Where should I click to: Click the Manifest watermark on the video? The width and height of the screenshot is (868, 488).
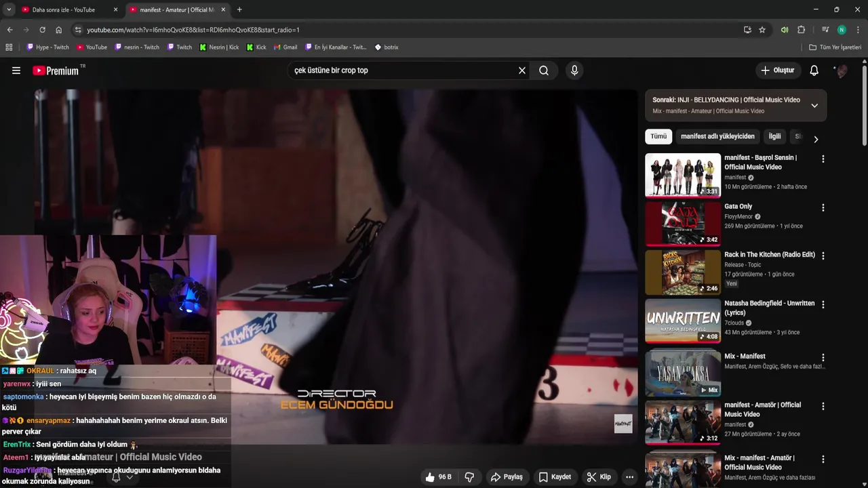point(623,424)
